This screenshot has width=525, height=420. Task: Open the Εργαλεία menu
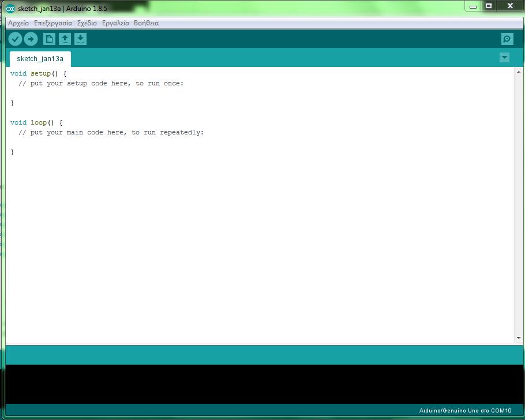(115, 23)
